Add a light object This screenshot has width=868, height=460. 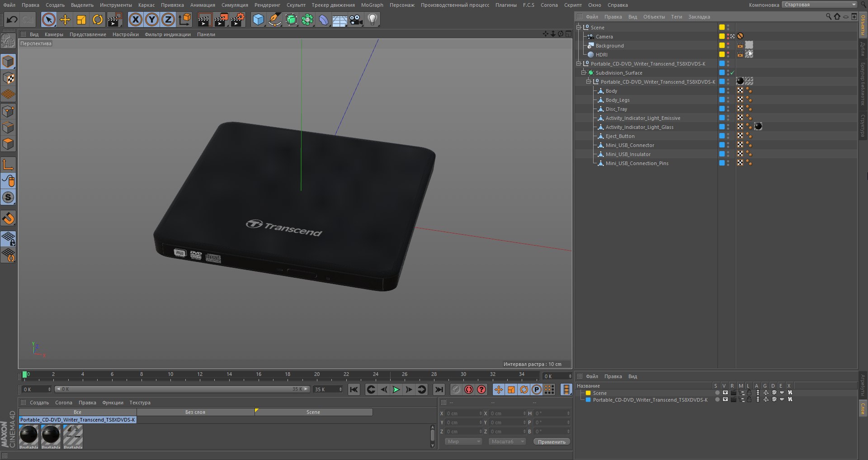point(373,19)
